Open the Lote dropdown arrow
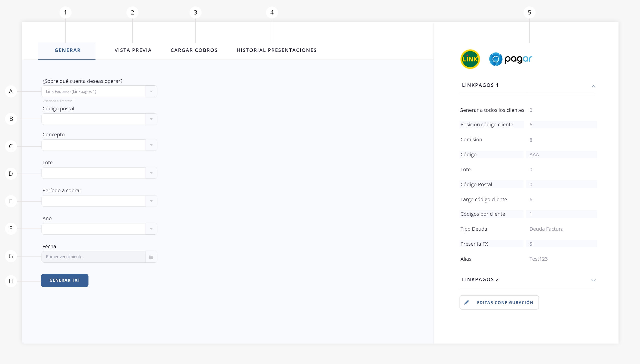 151,173
